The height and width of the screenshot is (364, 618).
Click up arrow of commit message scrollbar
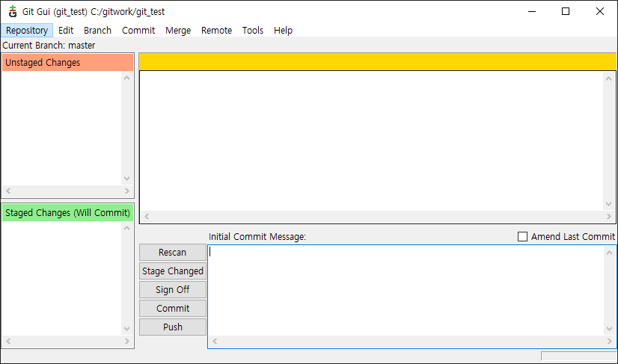[x=610, y=252]
